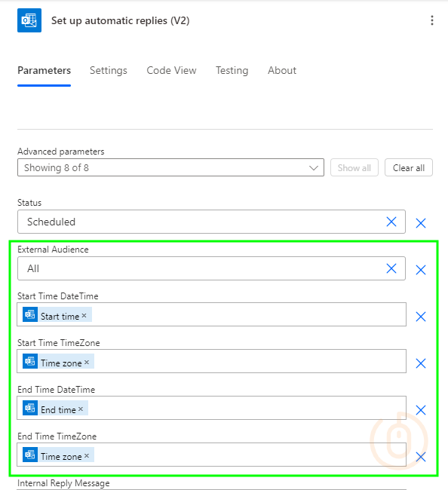Click the Clear all button
This screenshot has height=490, width=448.
point(409,168)
